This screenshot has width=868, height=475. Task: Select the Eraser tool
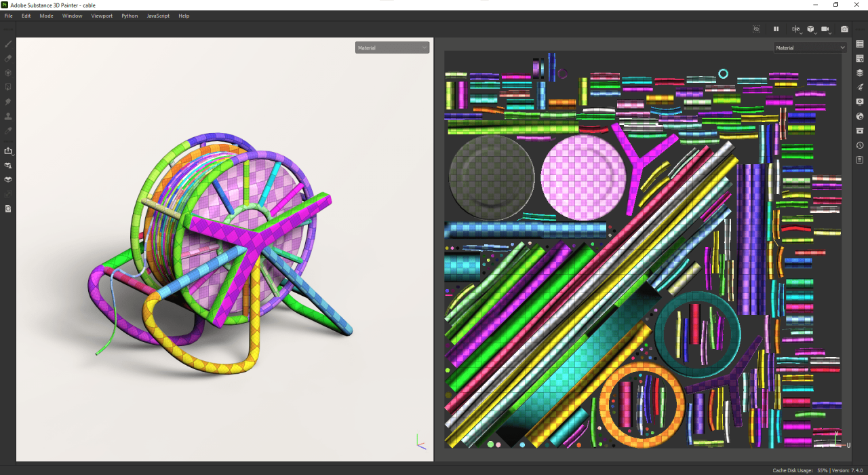(x=8, y=58)
